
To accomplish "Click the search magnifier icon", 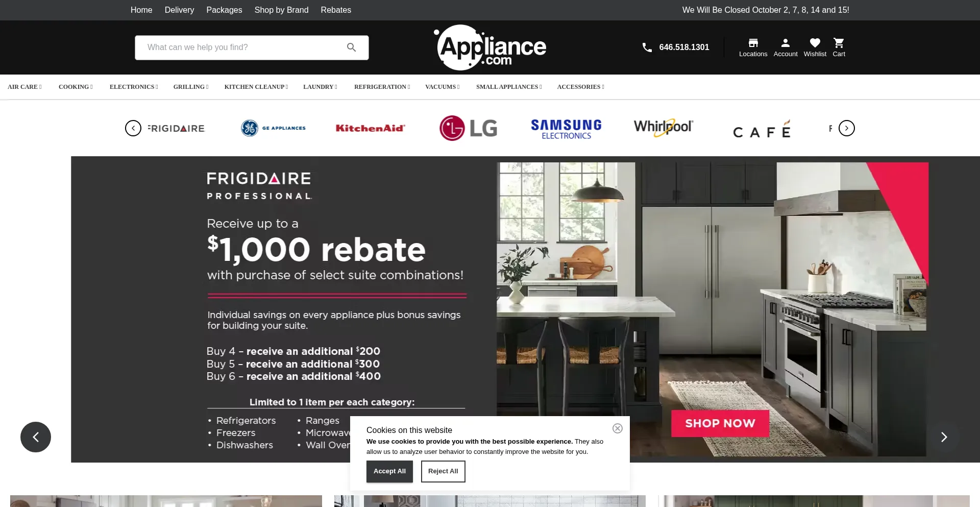I will (351, 47).
